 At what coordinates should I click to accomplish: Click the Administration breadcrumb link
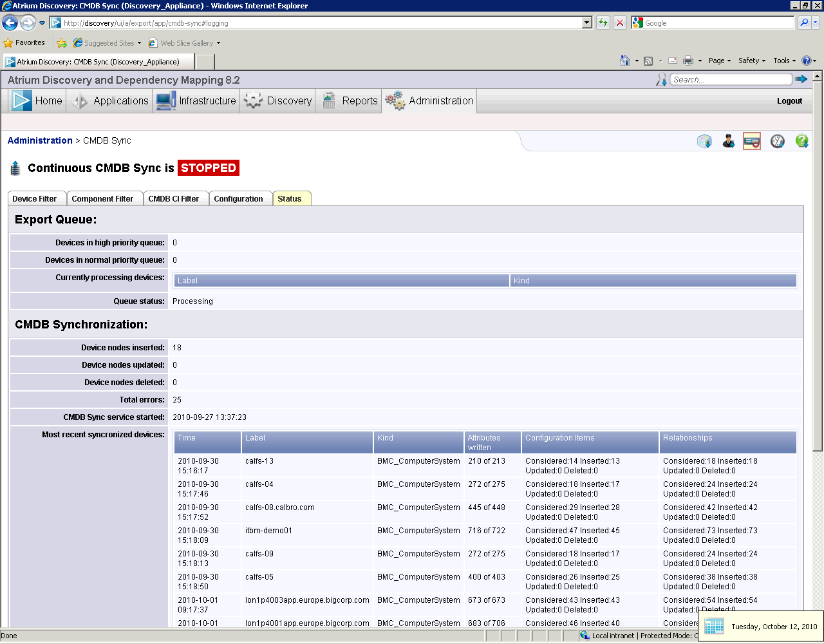pos(40,140)
